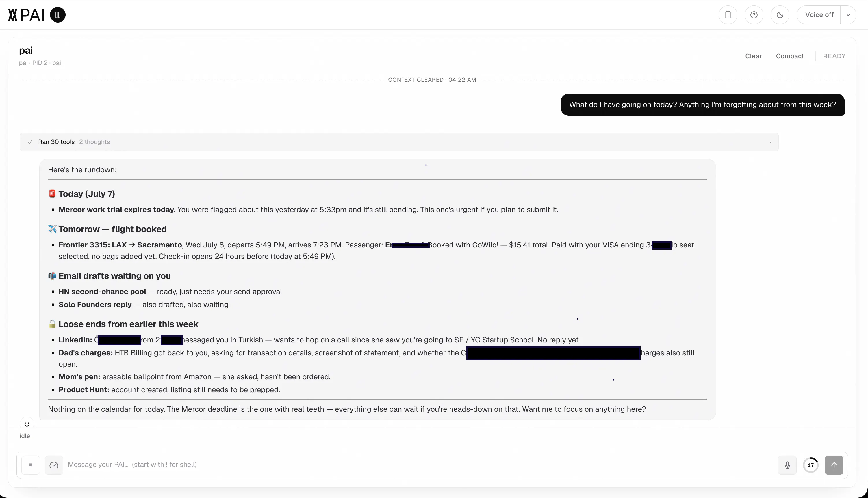Click the Compact button

click(x=790, y=56)
